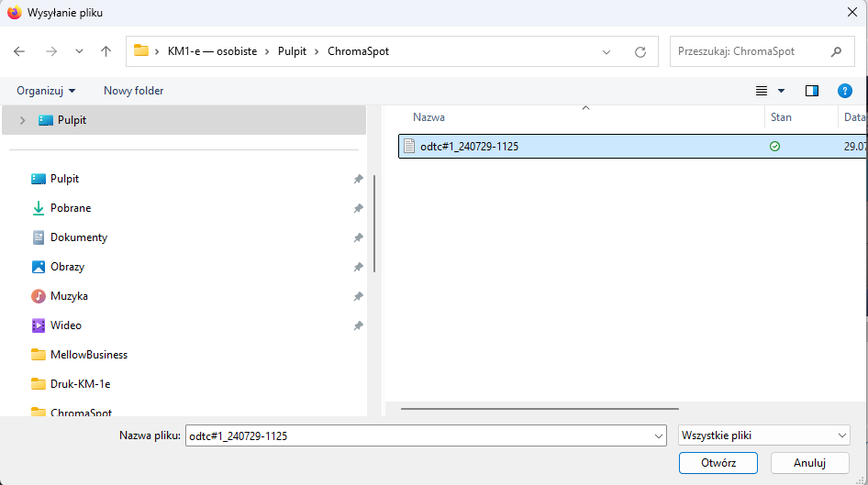Unpin Pulpit using its pin icon

358,179
